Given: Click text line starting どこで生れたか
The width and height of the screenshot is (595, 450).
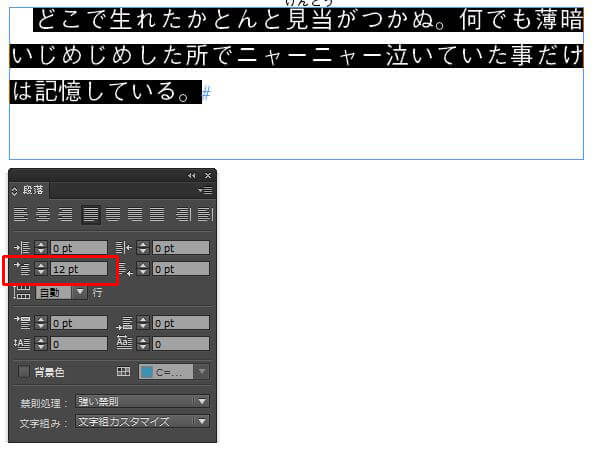Looking at the screenshot, I should pos(308,20).
